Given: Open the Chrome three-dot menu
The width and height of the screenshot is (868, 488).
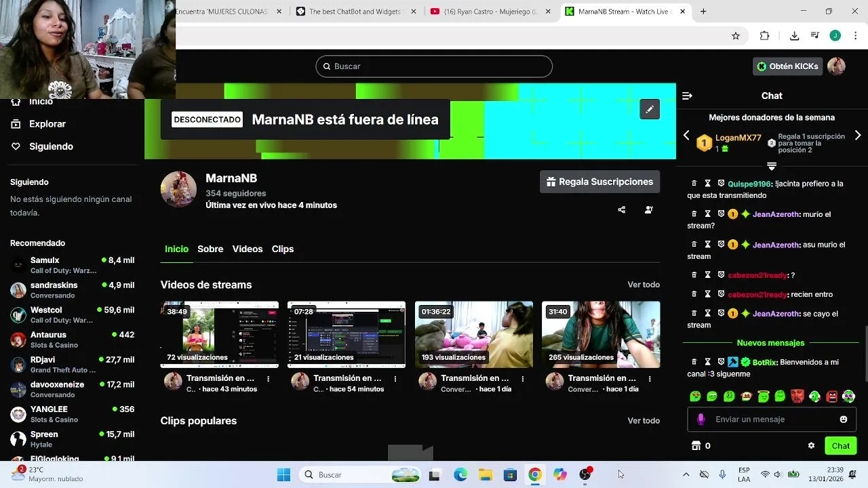Looking at the screenshot, I should [x=856, y=36].
